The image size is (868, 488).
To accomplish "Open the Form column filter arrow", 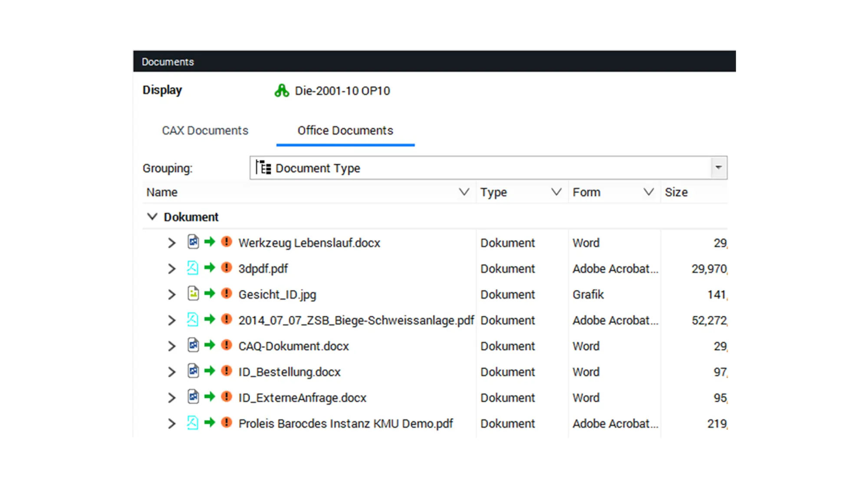I will 648,192.
